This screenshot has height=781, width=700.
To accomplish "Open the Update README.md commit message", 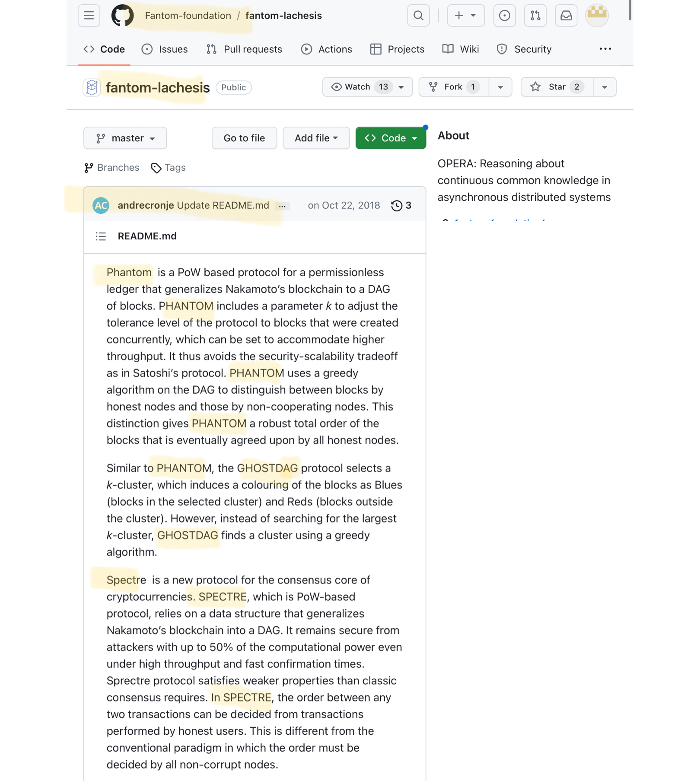I will [223, 205].
